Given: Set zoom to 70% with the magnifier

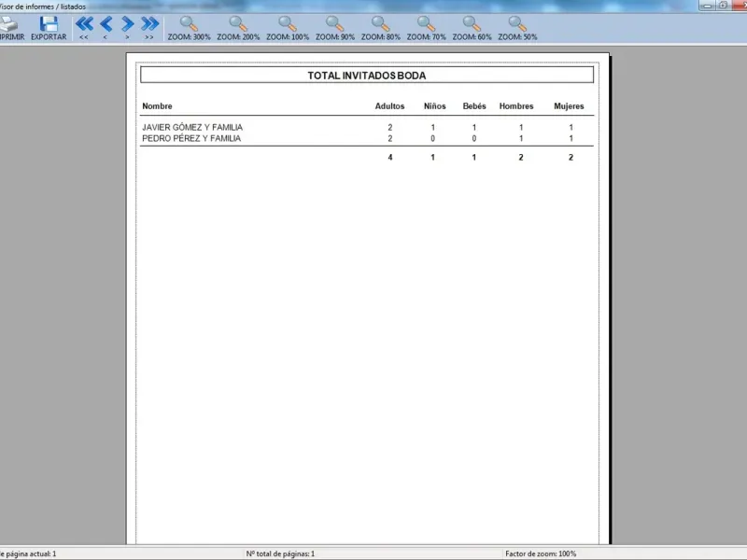Looking at the screenshot, I should [x=427, y=24].
